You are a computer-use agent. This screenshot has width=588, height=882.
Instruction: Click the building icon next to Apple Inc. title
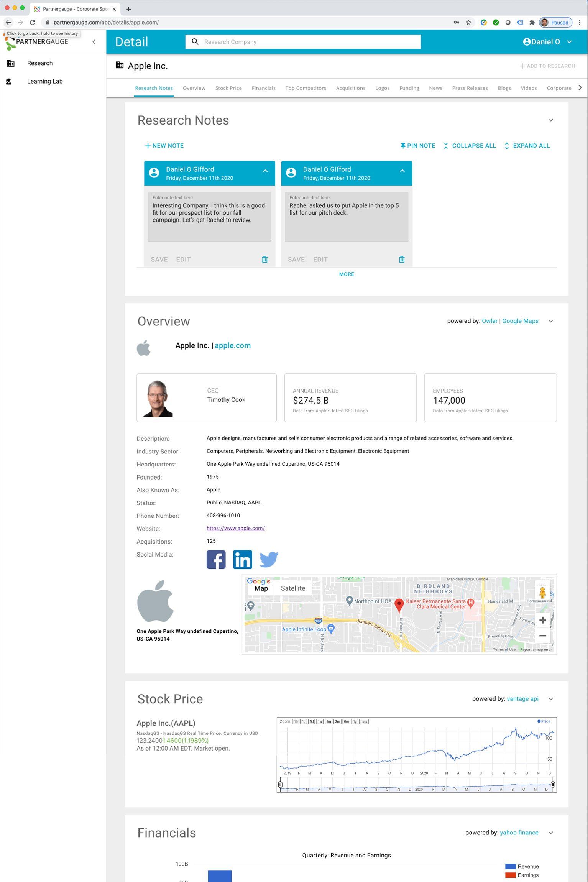[120, 65]
